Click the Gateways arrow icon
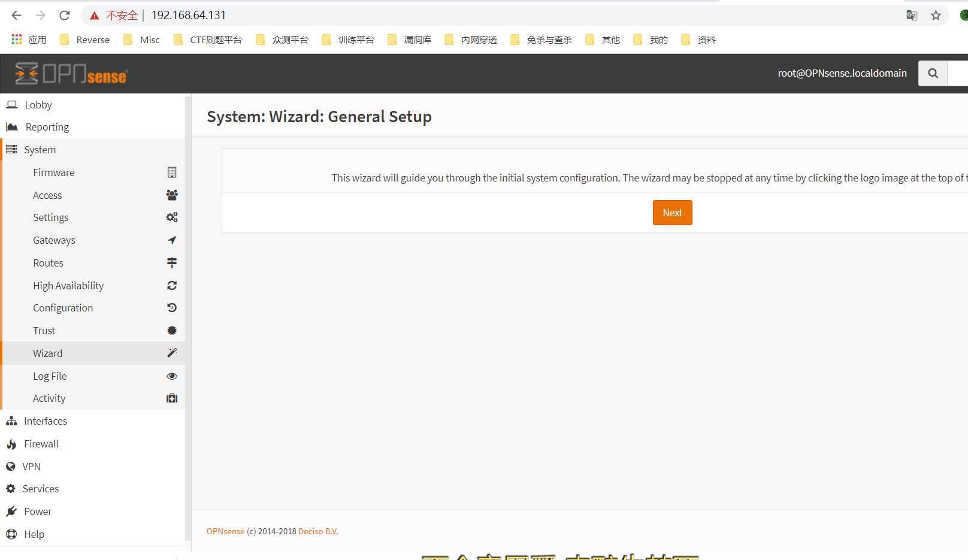968x560 pixels. (172, 240)
